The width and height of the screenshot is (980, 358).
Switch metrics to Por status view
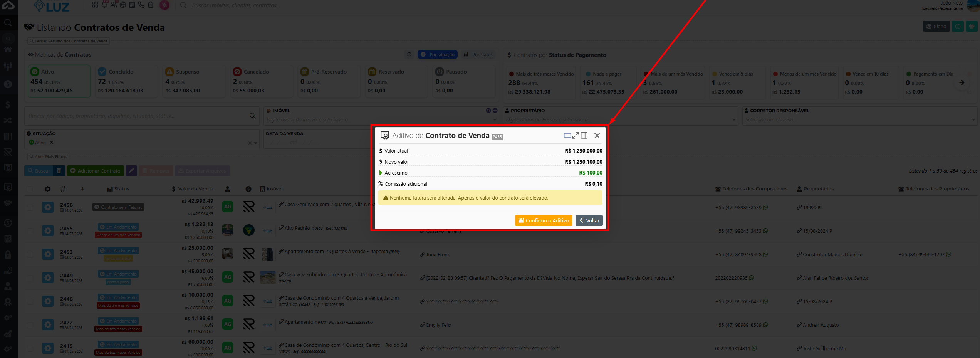[478, 55]
